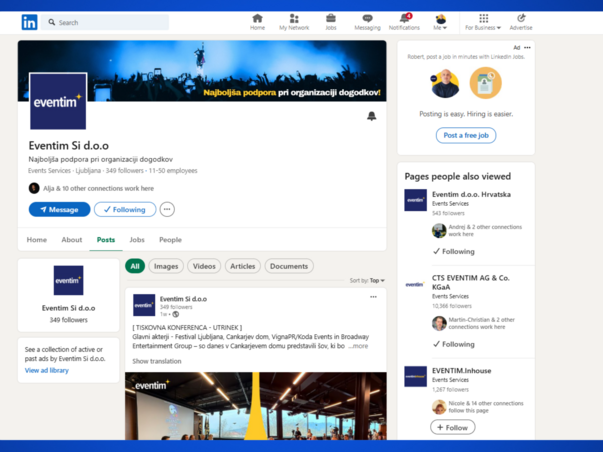Toggle Following for Eventim d.o.o. Hrvatska

tap(454, 251)
